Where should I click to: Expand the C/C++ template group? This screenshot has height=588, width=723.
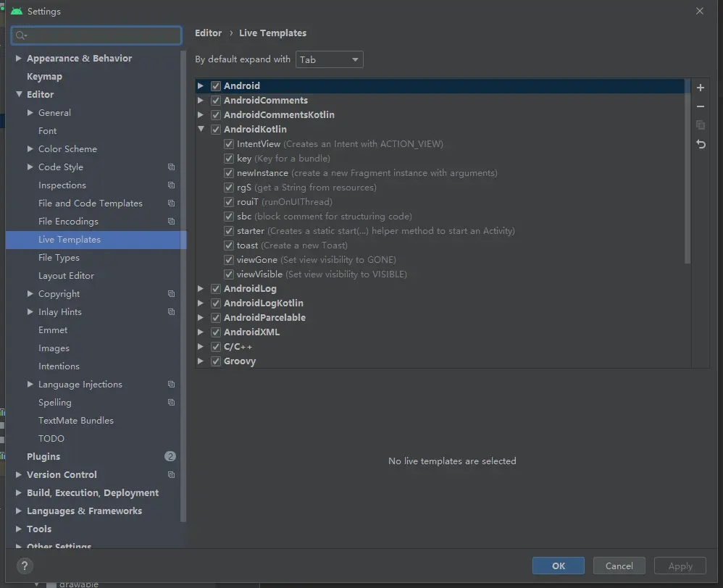pos(201,347)
